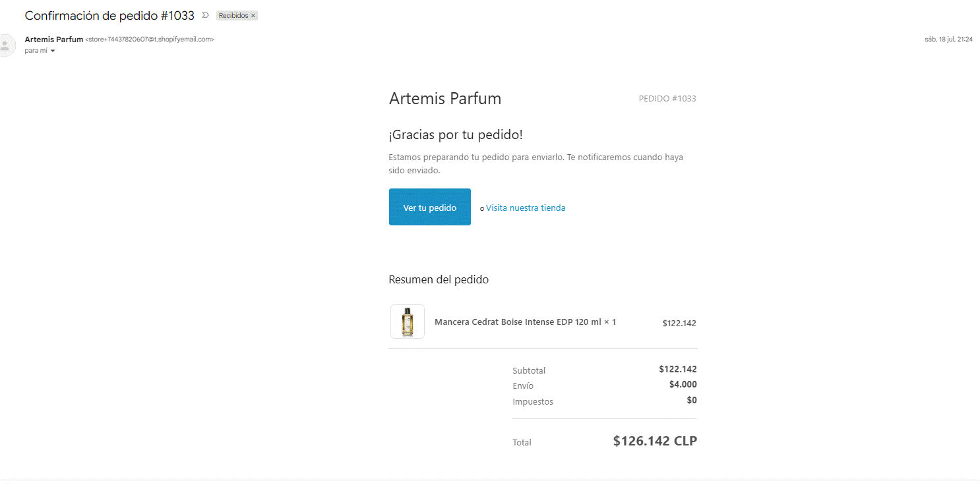Remove the Recibidos label with its X
The width and height of the screenshot is (980, 485).
(253, 16)
